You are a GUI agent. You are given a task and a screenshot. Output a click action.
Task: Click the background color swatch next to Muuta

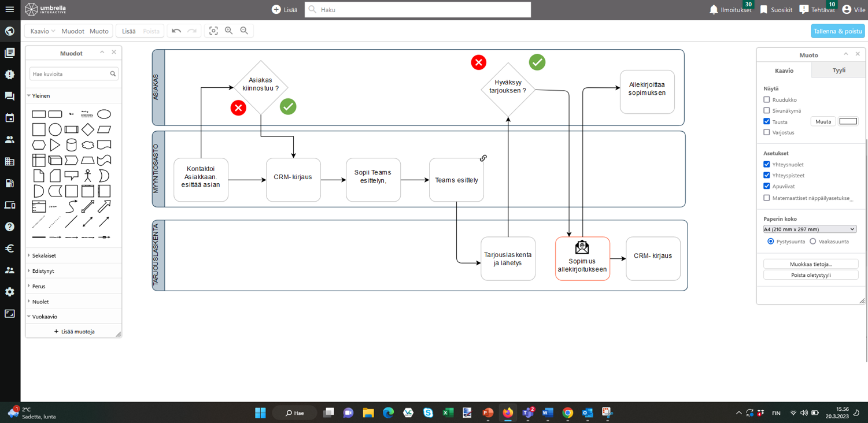coord(848,121)
